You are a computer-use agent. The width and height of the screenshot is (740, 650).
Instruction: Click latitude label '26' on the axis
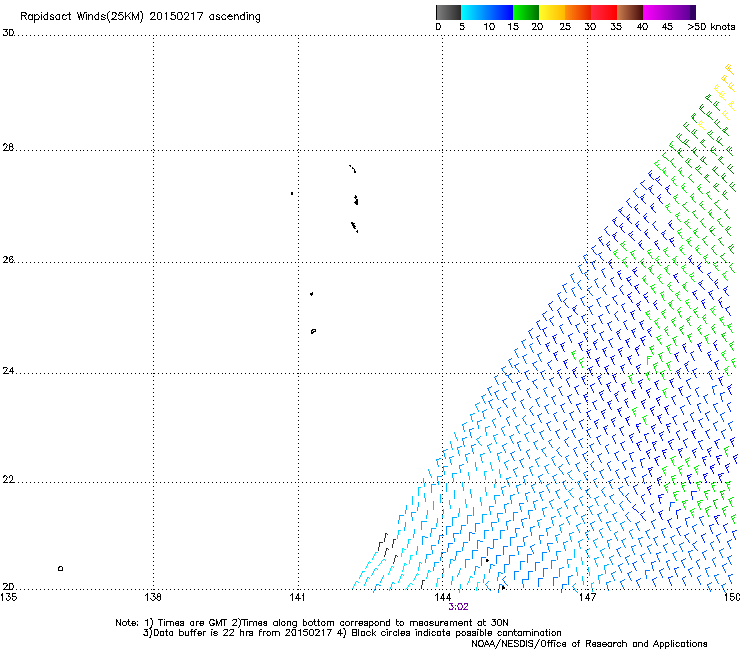point(8,260)
